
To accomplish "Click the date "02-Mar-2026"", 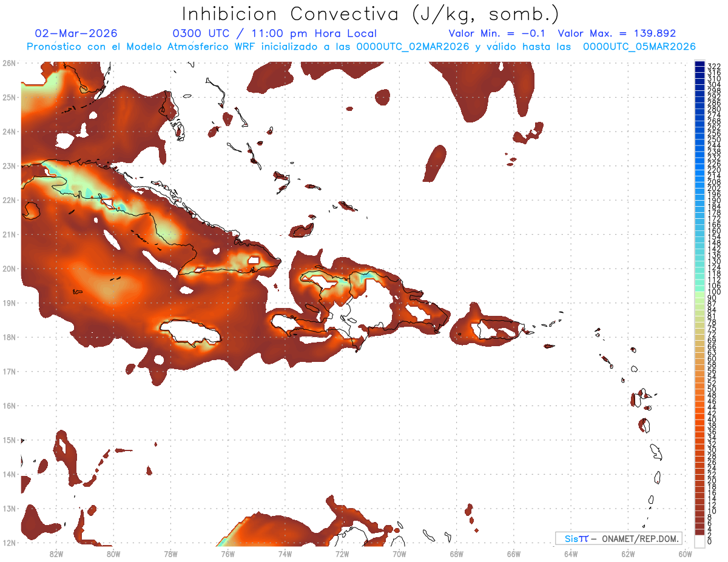I will (76, 33).
